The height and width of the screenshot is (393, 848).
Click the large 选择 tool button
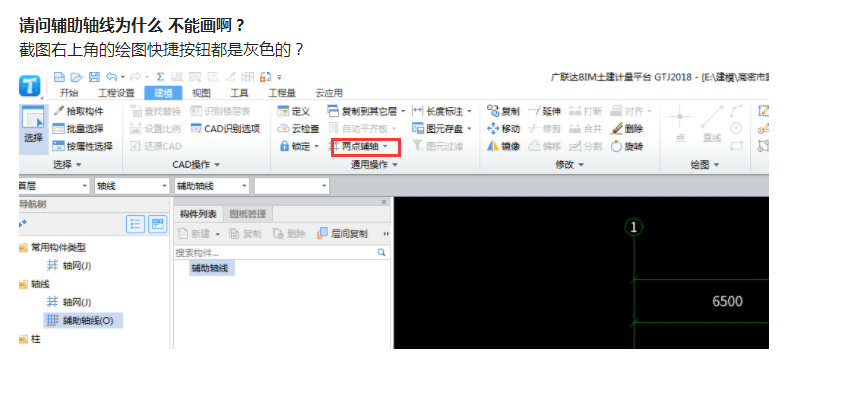tap(33, 129)
